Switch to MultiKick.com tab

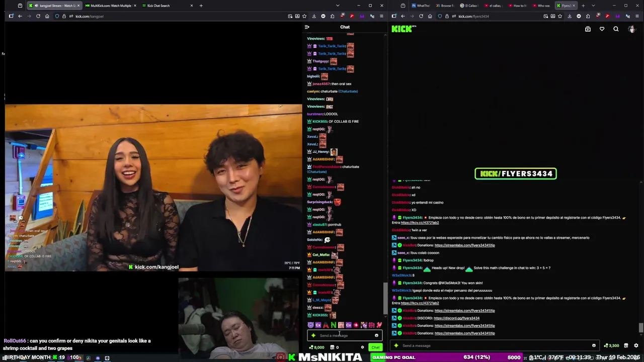click(x=111, y=6)
